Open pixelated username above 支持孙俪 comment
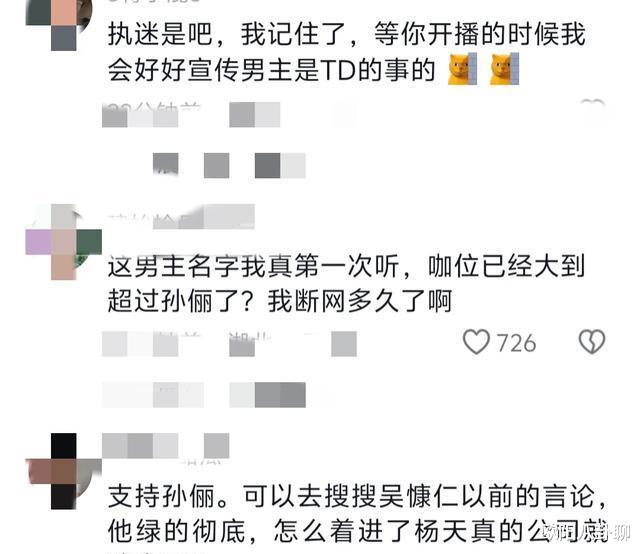640x554 pixels. pyautogui.click(x=165, y=446)
